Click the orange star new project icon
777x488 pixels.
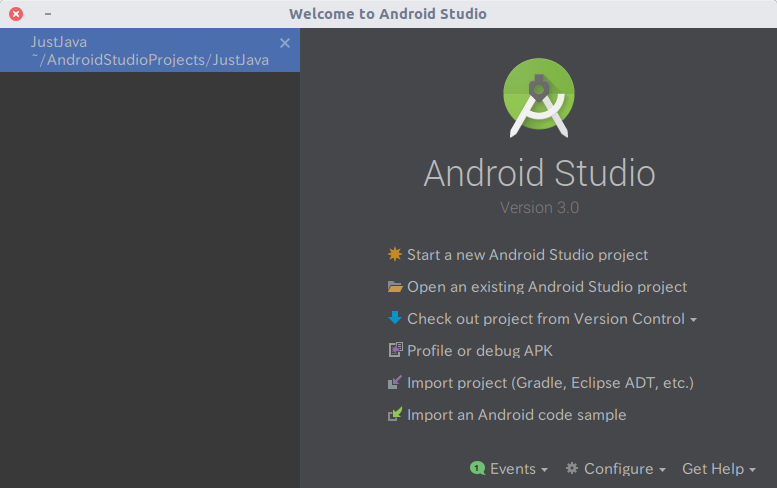tap(394, 254)
